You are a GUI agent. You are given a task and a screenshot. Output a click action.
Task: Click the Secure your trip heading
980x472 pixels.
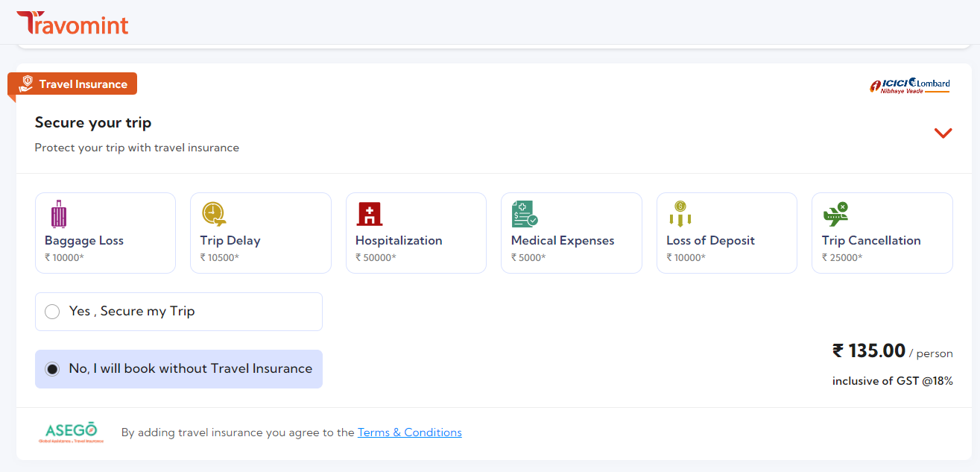(x=93, y=122)
